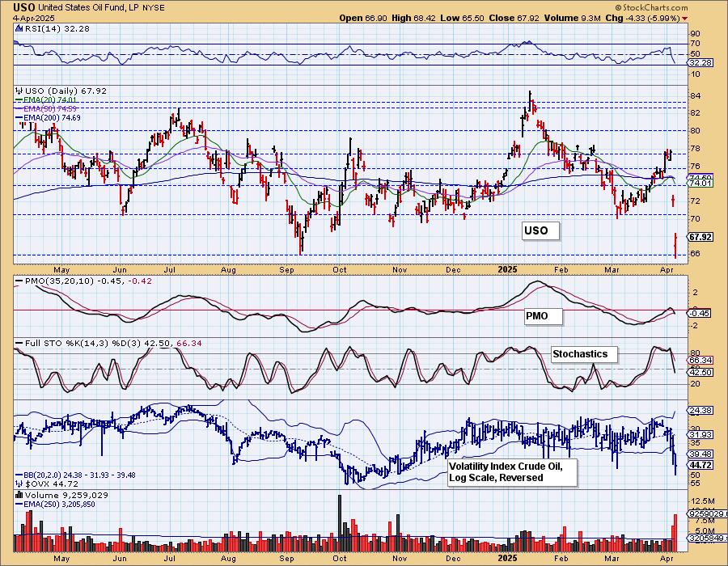
Task: Click the 74.01 value tag on the price scale
Action: 700,184
